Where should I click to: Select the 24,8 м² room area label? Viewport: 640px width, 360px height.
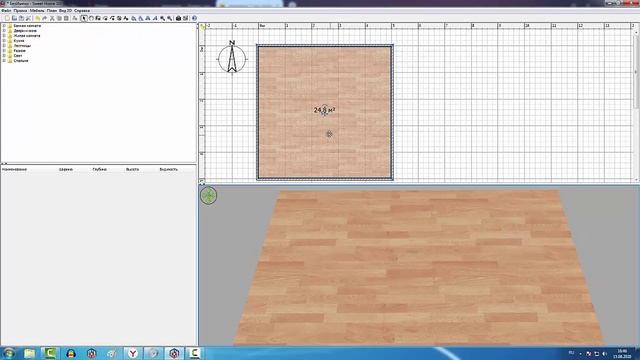324,110
